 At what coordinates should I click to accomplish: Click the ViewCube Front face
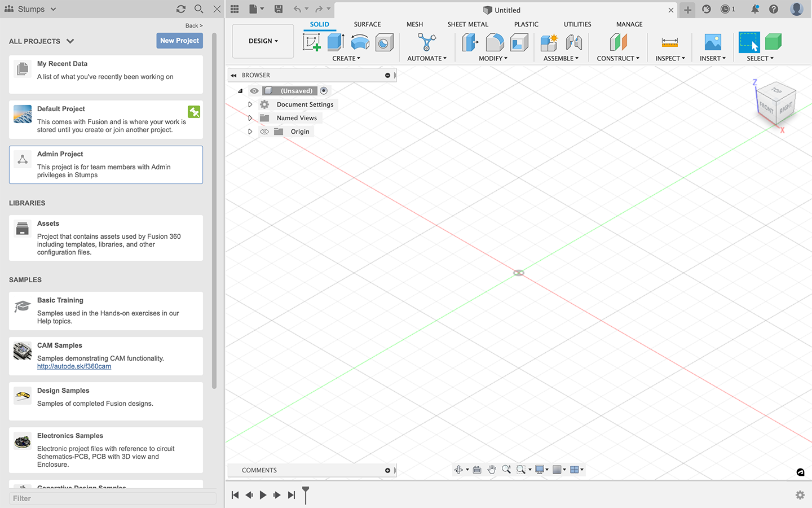pyautogui.click(x=766, y=107)
